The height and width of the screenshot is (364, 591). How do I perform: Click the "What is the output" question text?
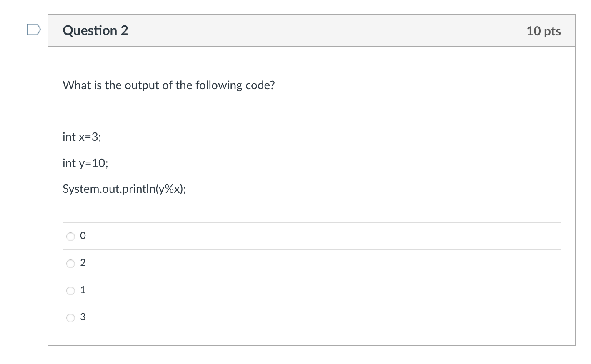168,85
